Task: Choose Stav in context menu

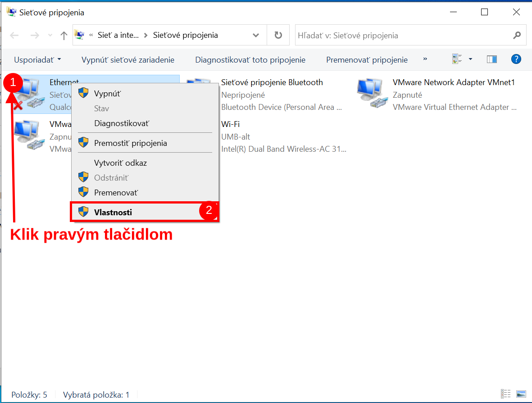Action: 145,109
